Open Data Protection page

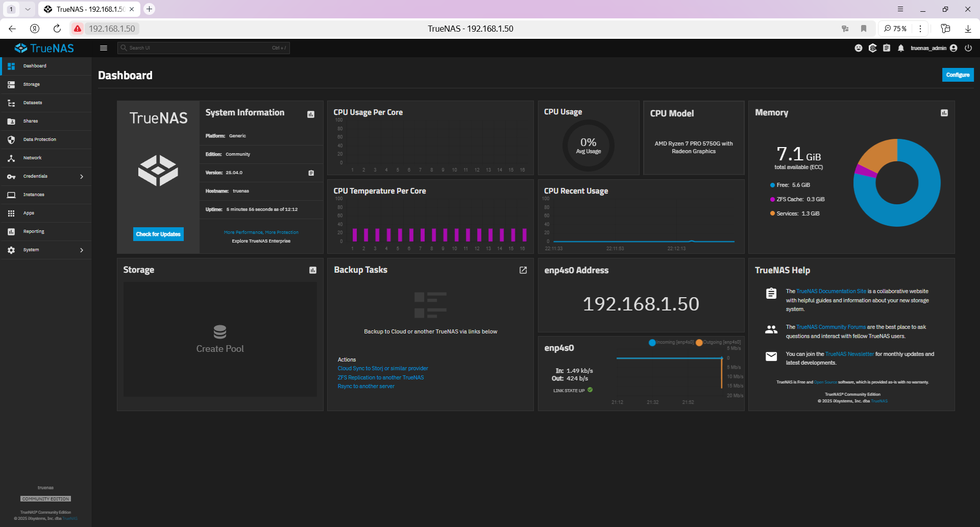[x=46, y=139]
